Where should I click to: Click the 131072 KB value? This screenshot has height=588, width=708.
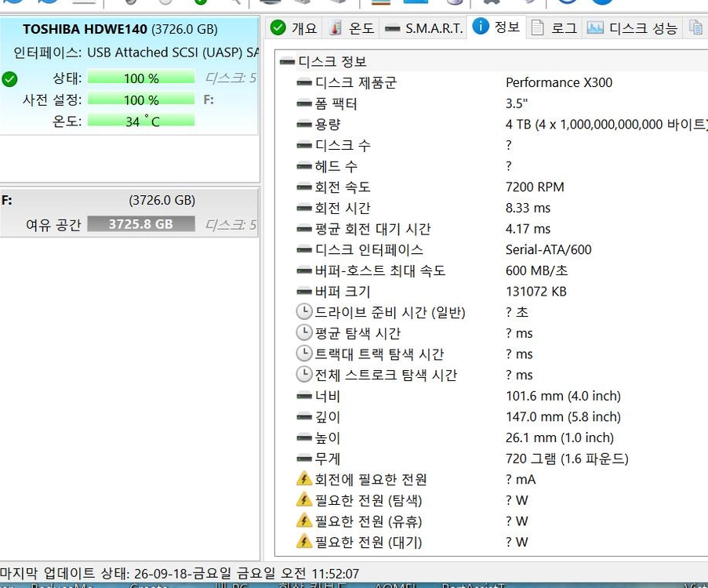[x=536, y=292]
